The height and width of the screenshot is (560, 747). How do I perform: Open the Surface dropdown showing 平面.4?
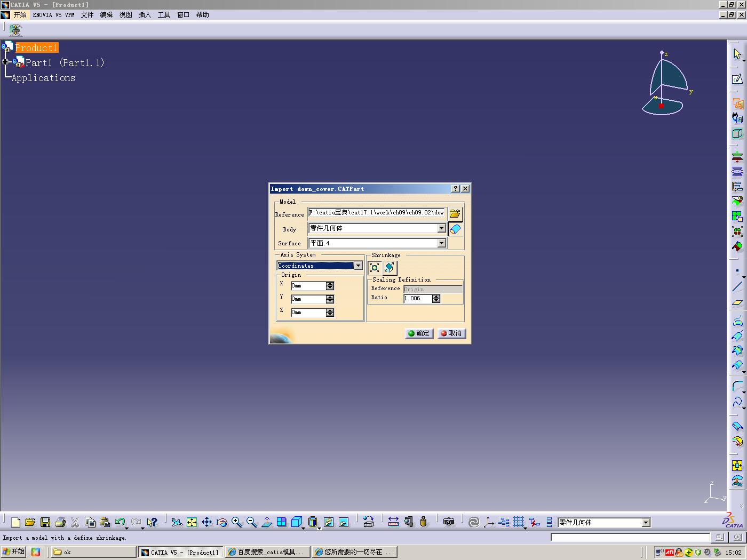point(441,243)
